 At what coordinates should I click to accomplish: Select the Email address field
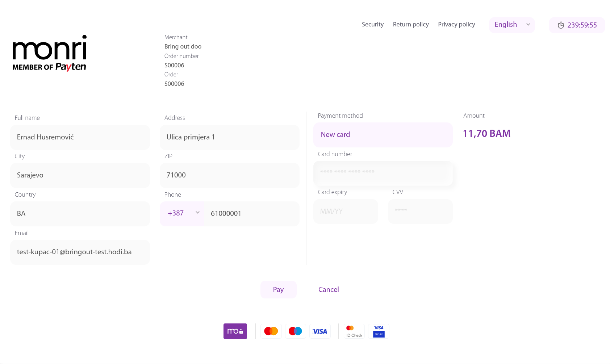point(80,252)
